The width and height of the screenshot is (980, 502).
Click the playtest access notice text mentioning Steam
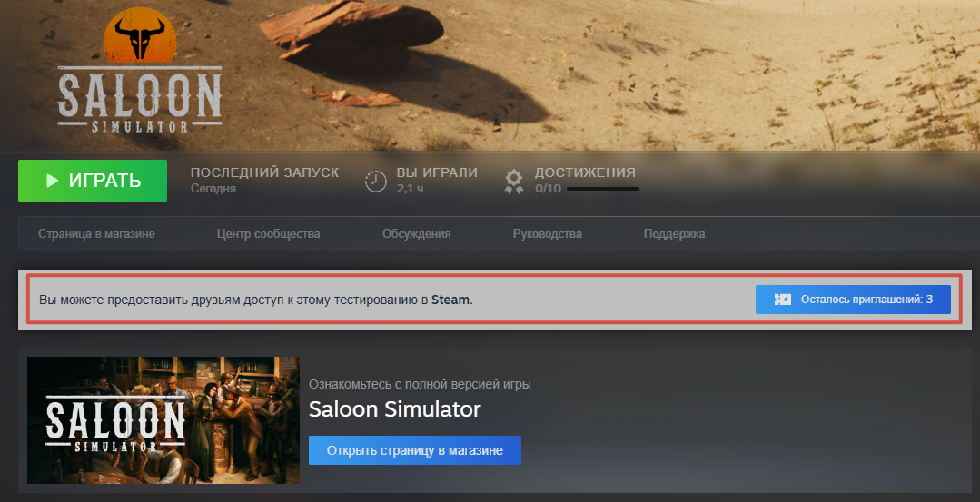pos(255,300)
